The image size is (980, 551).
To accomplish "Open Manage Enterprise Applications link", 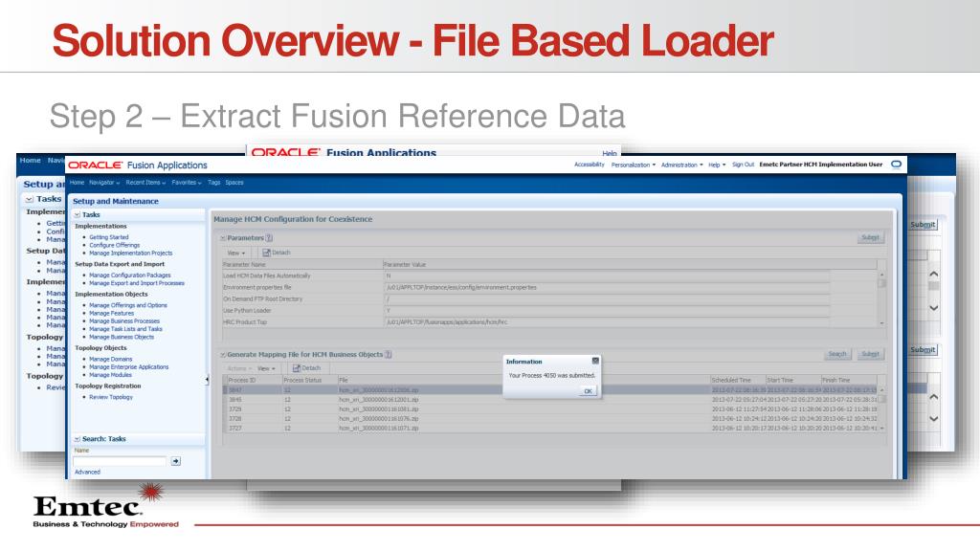I will pyautogui.click(x=129, y=366).
